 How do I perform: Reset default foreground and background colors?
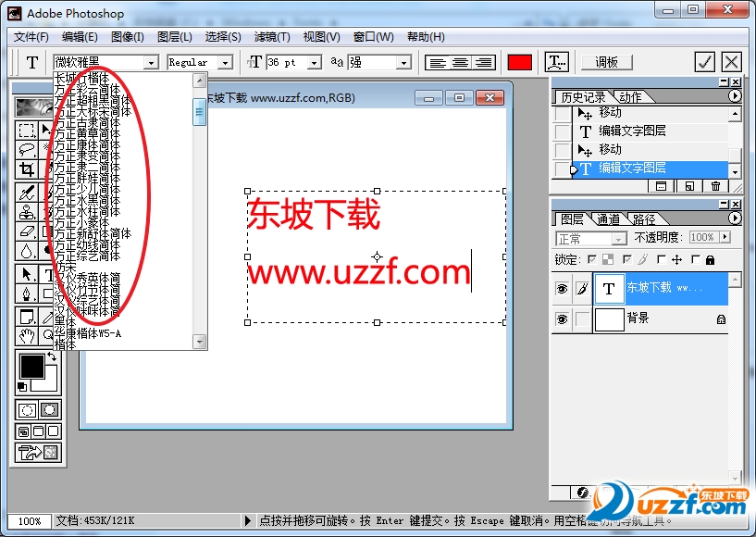22,386
